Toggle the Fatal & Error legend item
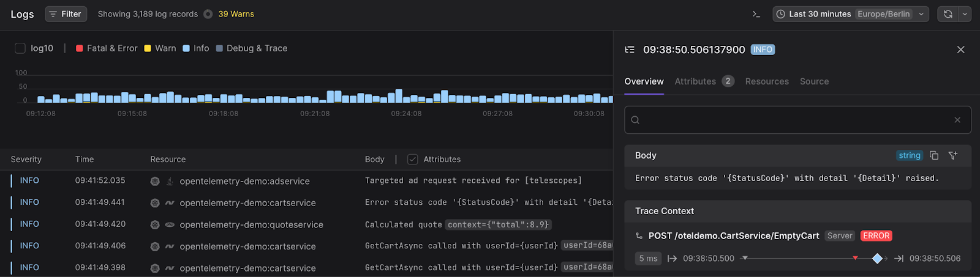 tap(107, 48)
